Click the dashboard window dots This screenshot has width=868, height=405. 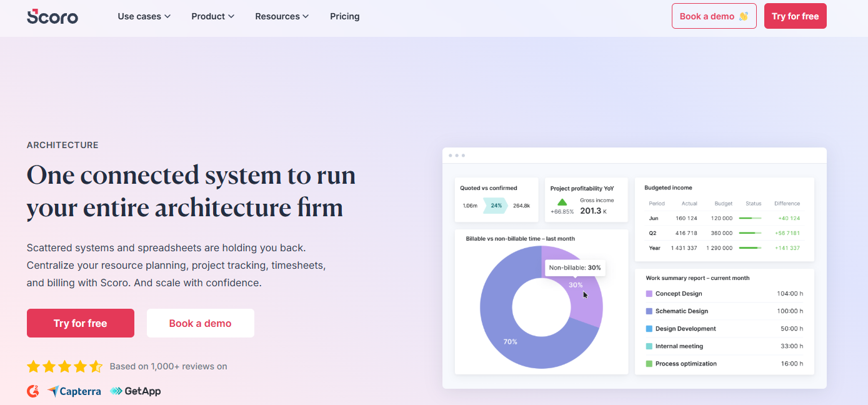(x=456, y=155)
